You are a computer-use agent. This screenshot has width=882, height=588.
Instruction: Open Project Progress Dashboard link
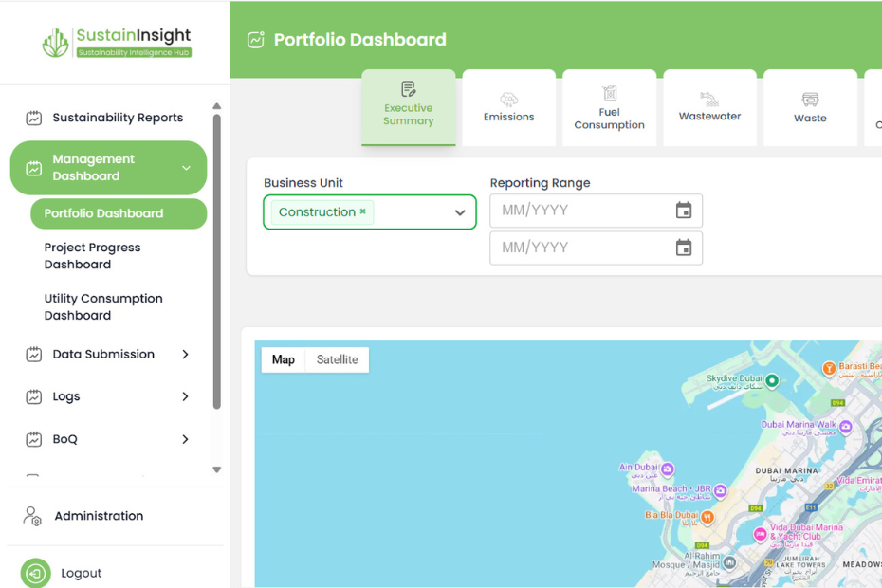(92, 256)
